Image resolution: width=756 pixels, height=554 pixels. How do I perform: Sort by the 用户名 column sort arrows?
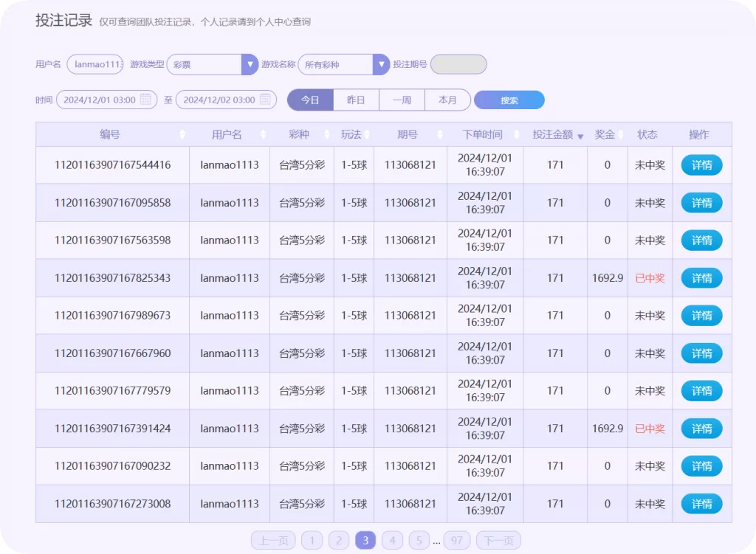point(264,134)
